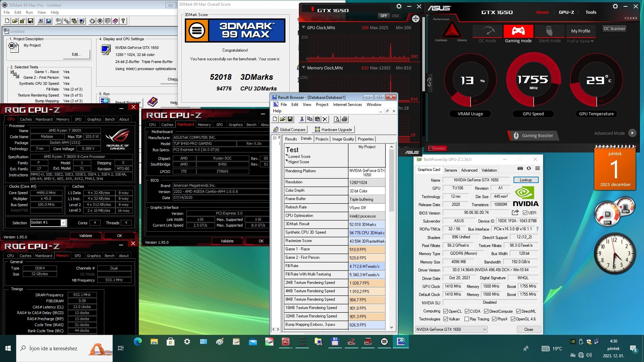Open Windows Start menu

click(8, 348)
